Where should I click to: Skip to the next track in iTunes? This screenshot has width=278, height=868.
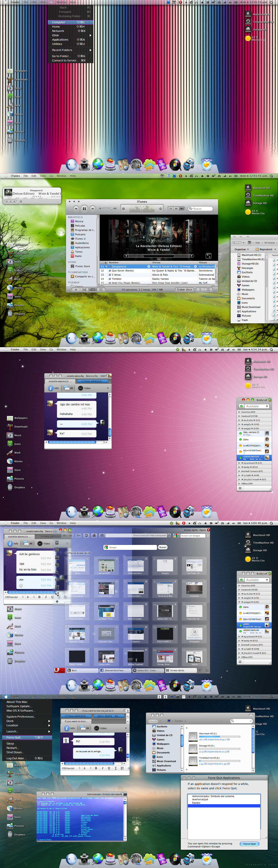(93, 209)
